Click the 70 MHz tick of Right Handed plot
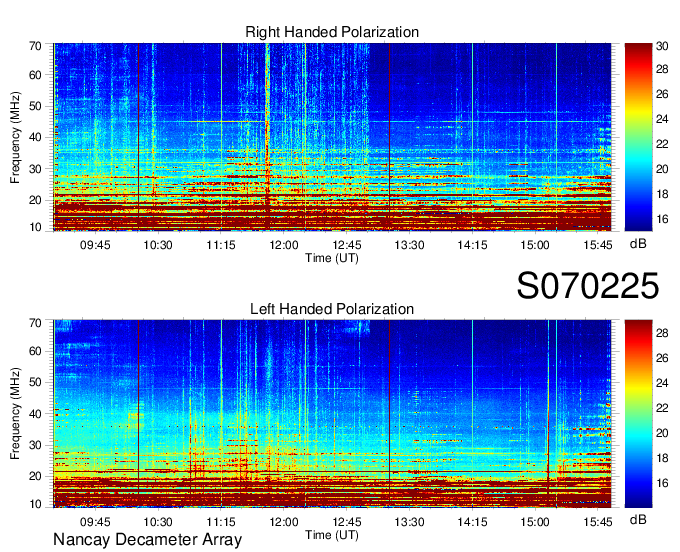 pyautogui.click(x=35, y=46)
